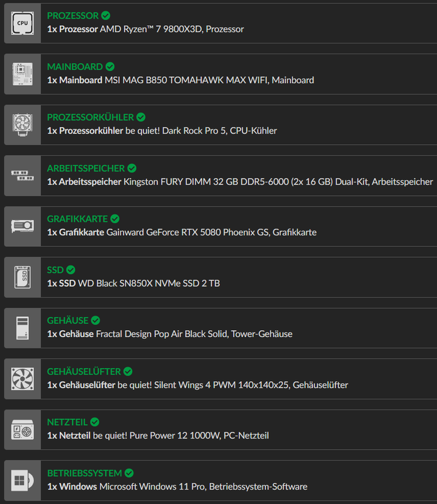This screenshot has width=437, height=504.
Task: Click green checkmark next to MAINBOARD
Action: 110,67
